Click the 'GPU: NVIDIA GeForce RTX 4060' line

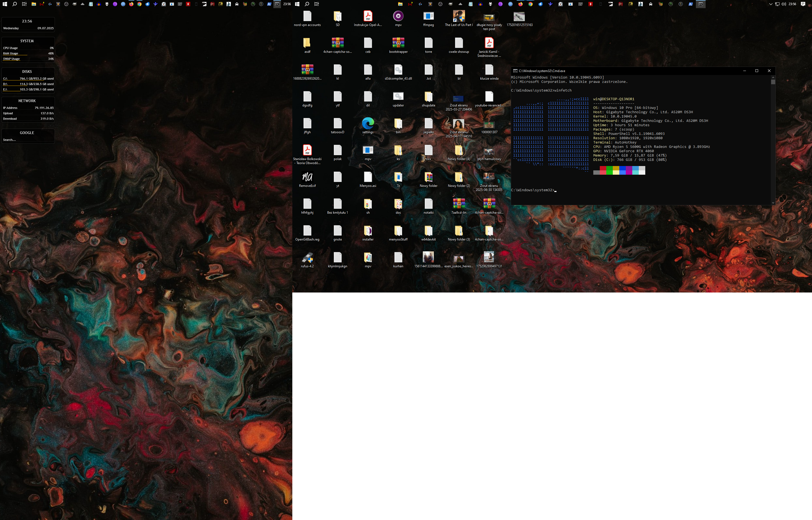[623, 151]
